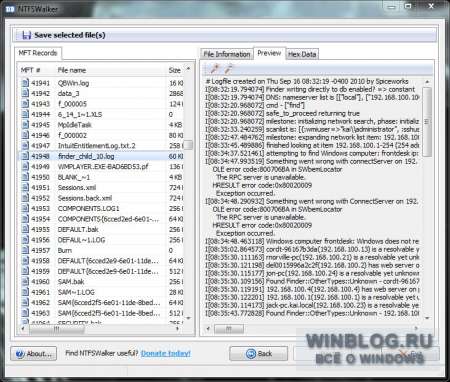
Task: Click preview pane vertical scrollbar thumb
Action: tap(427, 122)
